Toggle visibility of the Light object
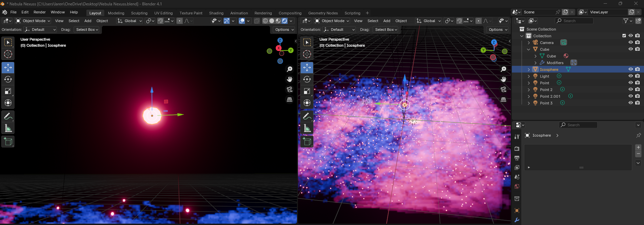This screenshot has width=644, height=225. (x=631, y=76)
